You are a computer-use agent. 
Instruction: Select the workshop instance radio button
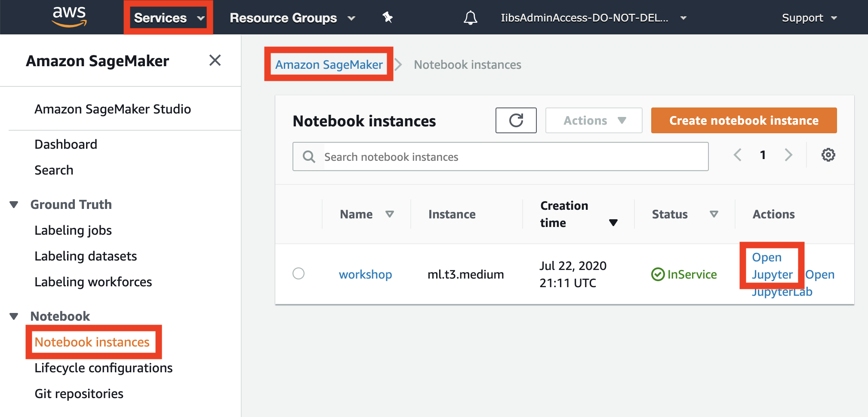click(299, 273)
